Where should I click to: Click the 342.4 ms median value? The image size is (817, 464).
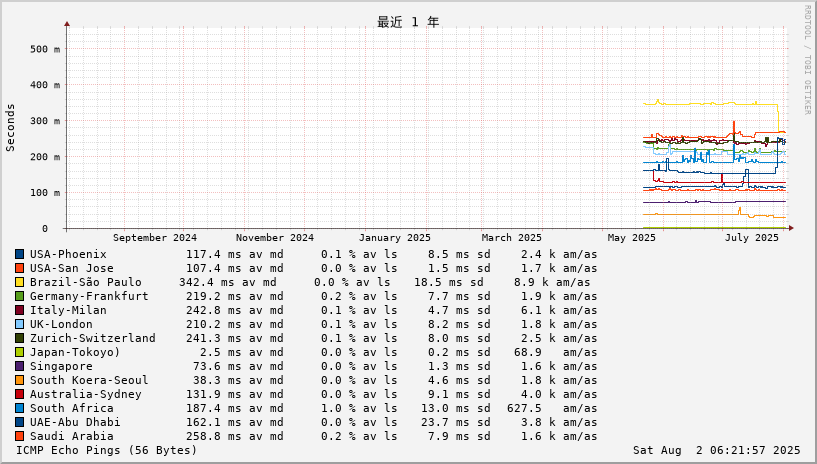click(206, 282)
